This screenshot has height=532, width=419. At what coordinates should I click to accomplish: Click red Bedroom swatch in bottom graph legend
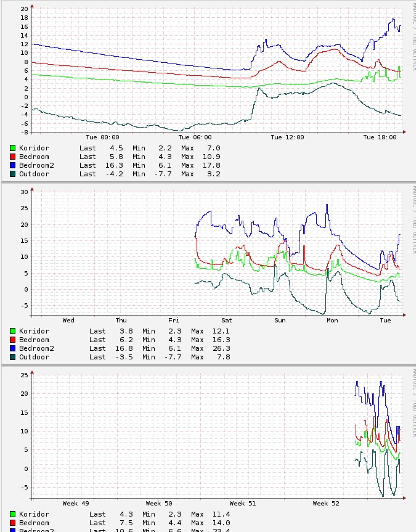click(x=13, y=523)
